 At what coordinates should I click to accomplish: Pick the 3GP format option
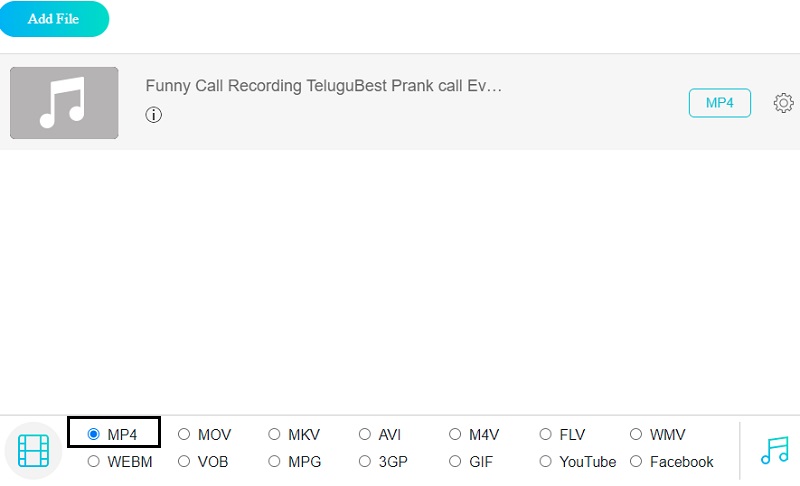point(365,461)
